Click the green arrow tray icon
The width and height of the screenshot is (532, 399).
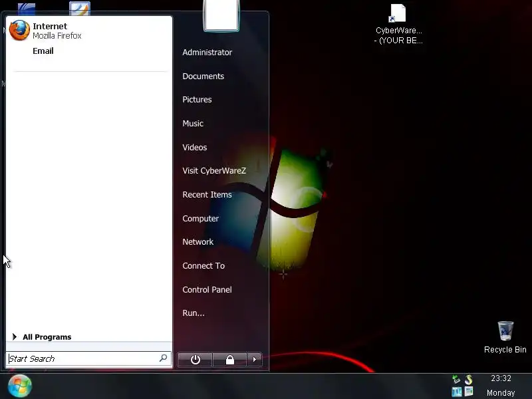(456, 379)
